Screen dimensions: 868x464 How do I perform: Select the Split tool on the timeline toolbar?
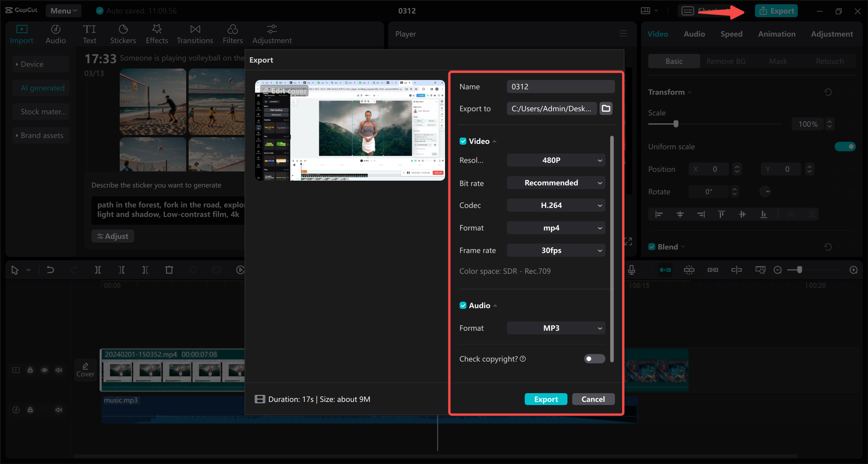[x=98, y=269]
